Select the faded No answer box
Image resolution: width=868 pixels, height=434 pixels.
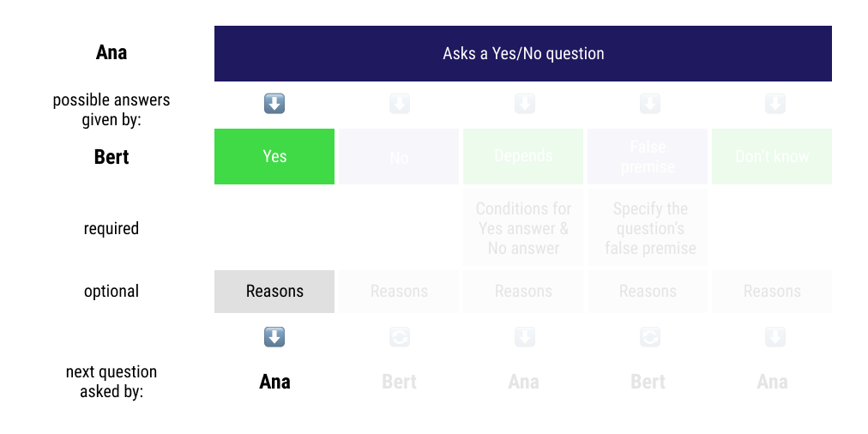coord(399,157)
